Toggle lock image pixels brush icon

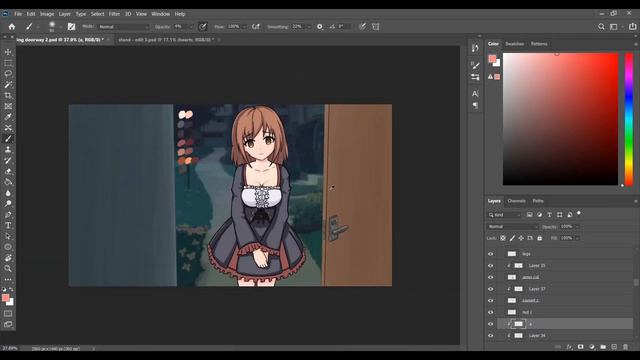(512, 238)
